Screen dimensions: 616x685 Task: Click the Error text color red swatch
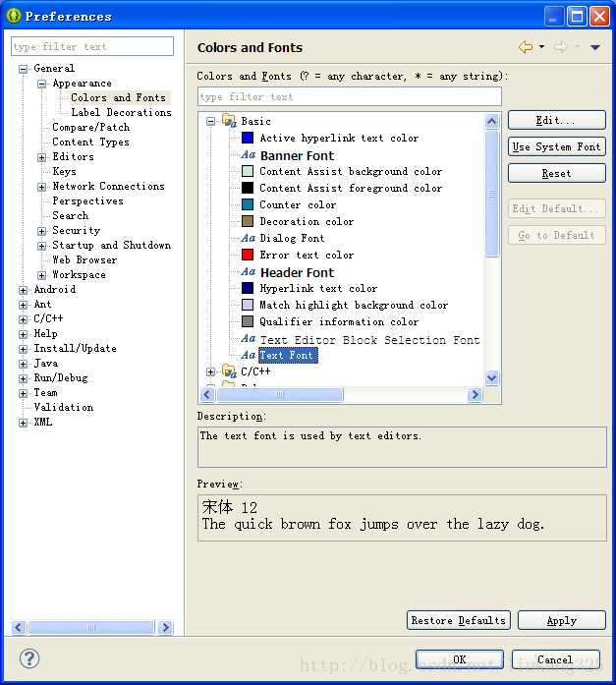click(x=248, y=255)
